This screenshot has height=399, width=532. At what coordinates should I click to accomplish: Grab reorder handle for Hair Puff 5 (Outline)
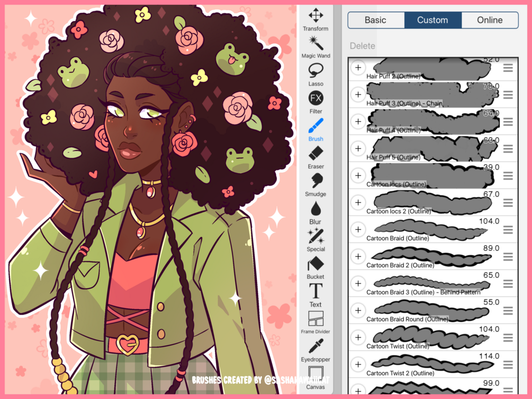508,149
